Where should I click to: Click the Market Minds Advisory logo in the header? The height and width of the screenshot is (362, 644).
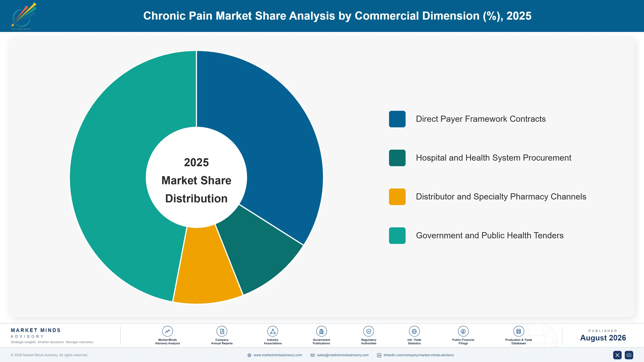click(23, 16)
